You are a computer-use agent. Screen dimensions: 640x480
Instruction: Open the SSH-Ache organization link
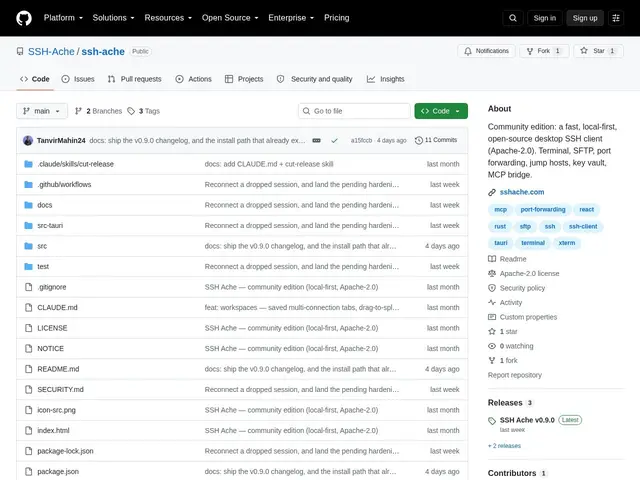click(x=51, y=51)
